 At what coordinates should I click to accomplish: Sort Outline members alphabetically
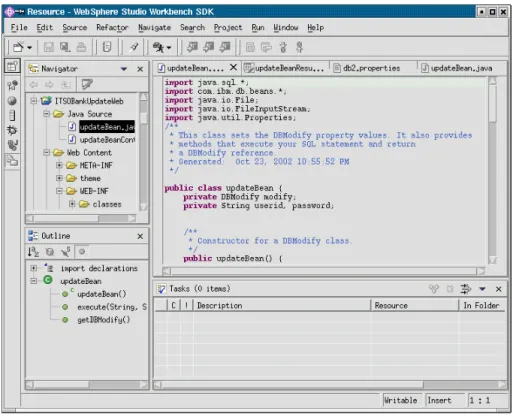[x=33, y=252]
